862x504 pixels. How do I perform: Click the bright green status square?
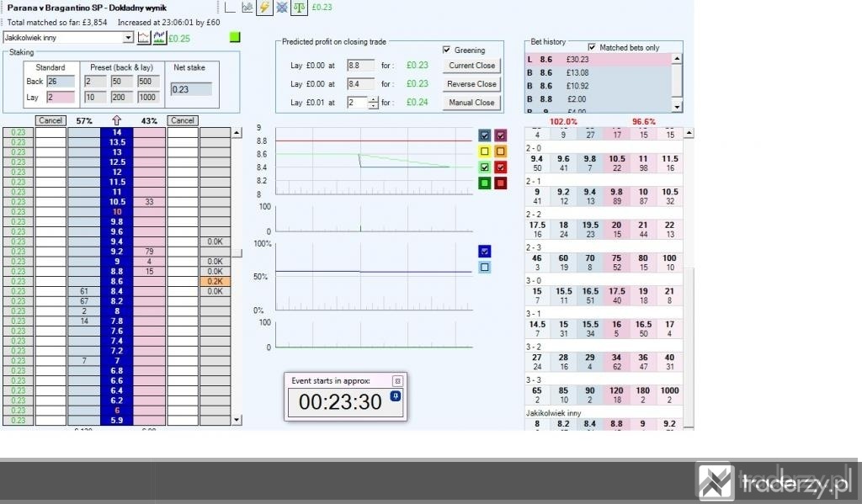[235, 37]
